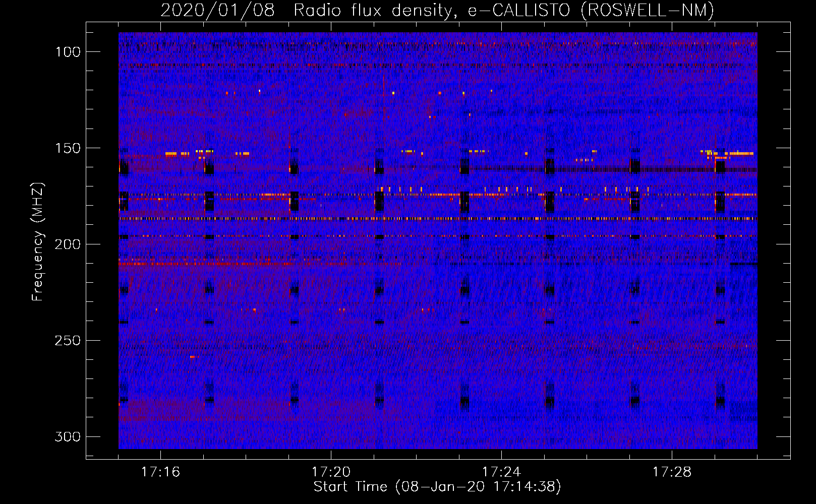
Task: Click the 'Start Time (08-Jan-20 17:14:38)' axis label
Action: point(437,487)
